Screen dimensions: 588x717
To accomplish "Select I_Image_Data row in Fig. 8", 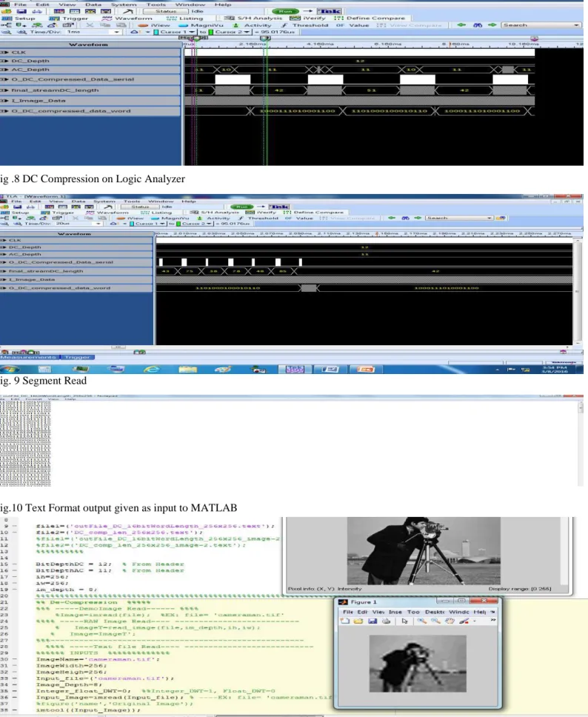I will pyautogui.click(x=90, y=101).
